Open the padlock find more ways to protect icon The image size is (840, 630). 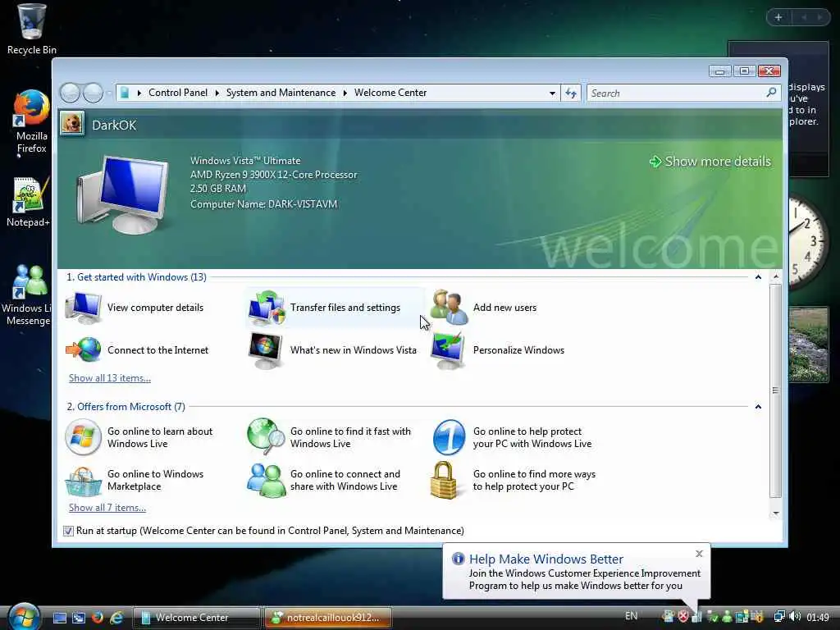444,481
